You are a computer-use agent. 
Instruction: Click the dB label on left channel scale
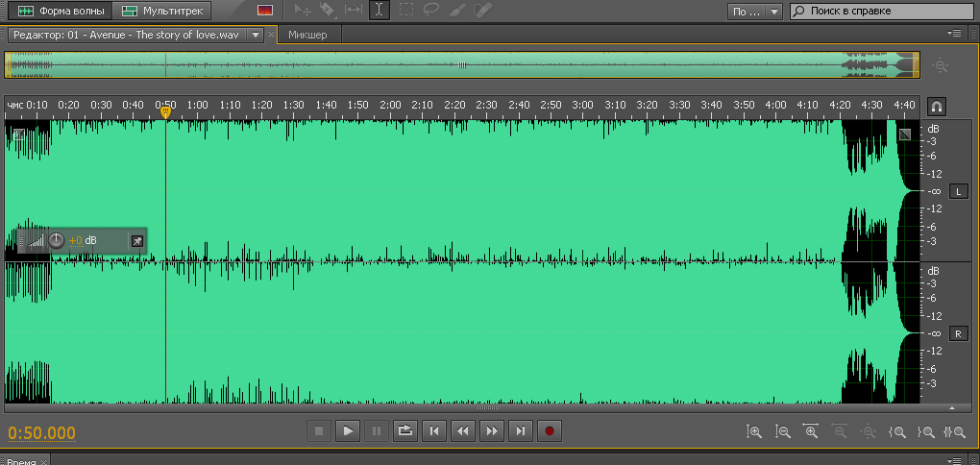(x=933, y=128)
